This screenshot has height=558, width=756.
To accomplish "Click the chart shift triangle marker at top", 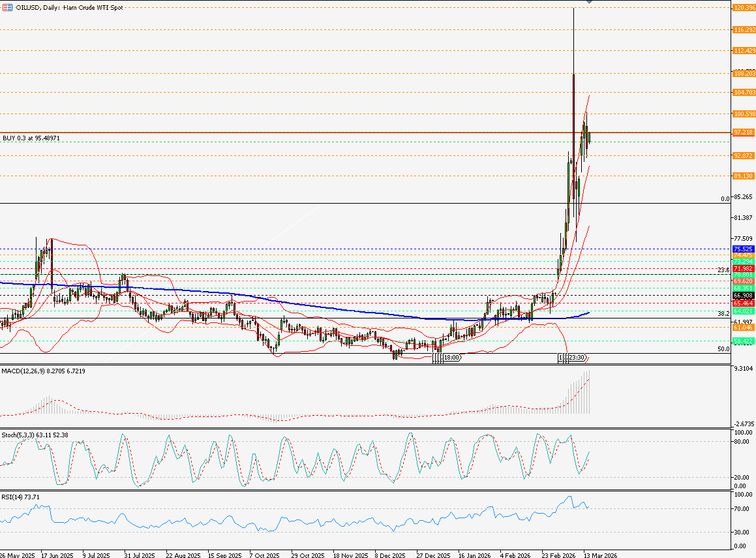I will pyautogui.click(x=589, y=3).
